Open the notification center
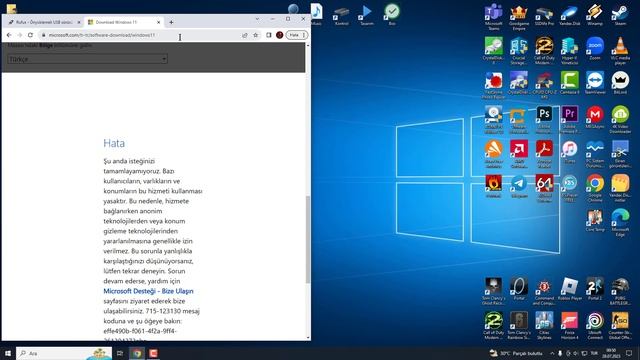 point(629,353)
